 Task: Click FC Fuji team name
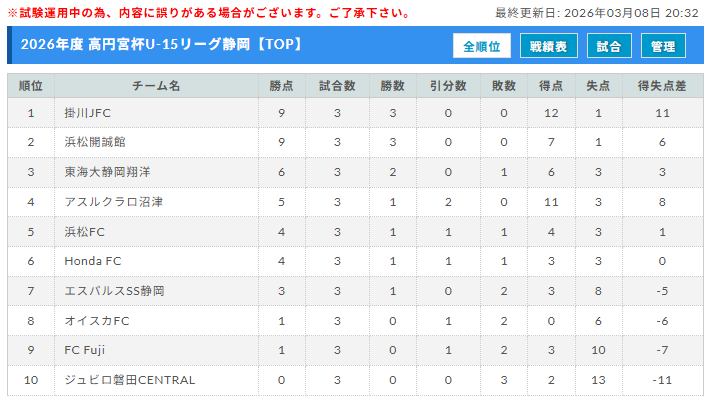(x=84, y=350)
